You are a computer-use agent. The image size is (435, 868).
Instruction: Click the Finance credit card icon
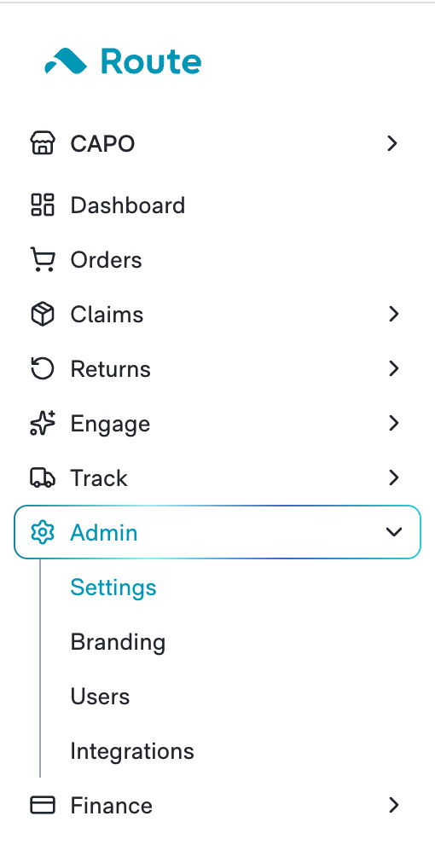point(43,806)
